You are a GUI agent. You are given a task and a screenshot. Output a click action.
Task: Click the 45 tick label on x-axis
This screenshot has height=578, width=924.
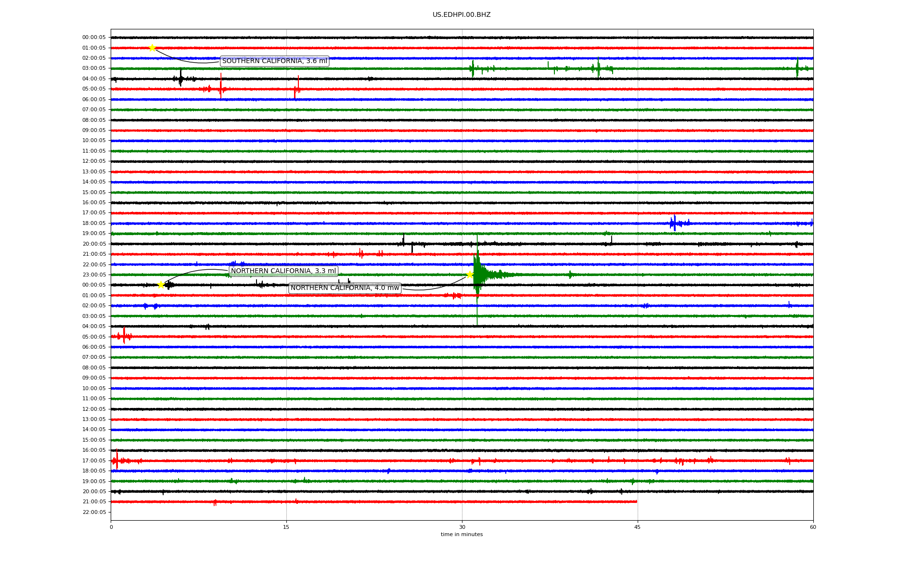coord(638,527)
